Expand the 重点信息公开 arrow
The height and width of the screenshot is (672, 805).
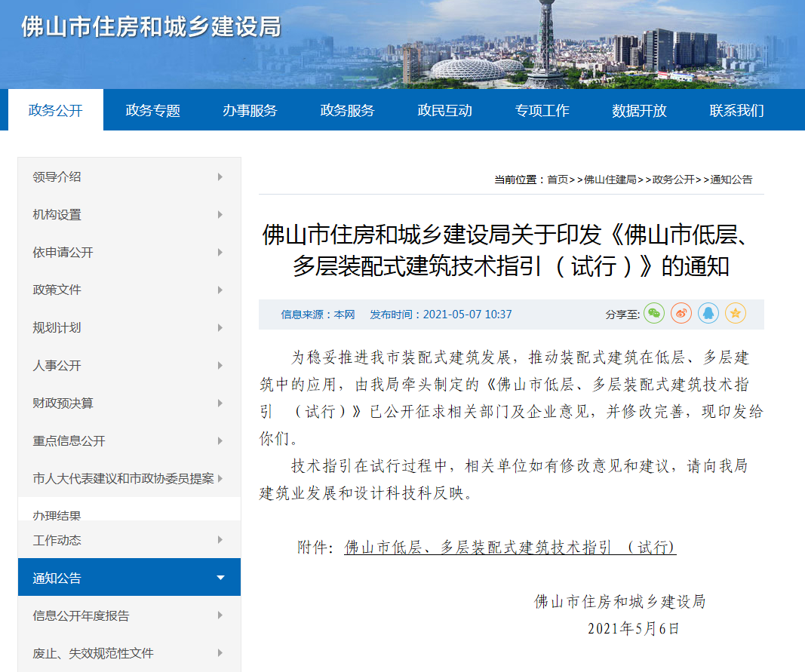coord(220,441)
